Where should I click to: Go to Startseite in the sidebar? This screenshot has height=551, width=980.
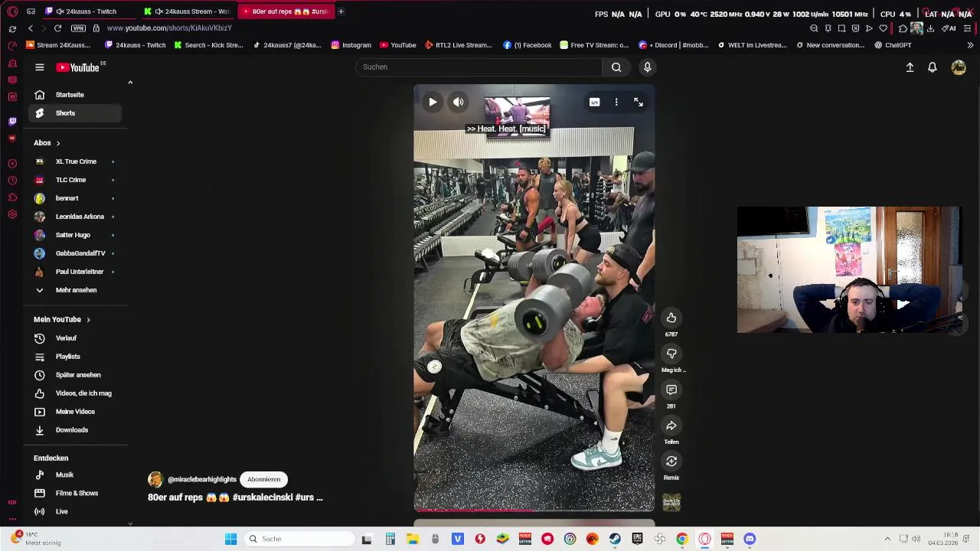[75, 95]
